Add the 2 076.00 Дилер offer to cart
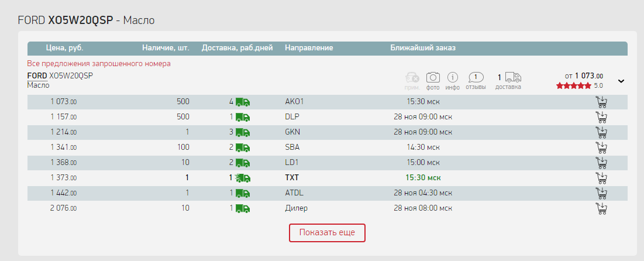644x261 pixels. click(601, 208)
